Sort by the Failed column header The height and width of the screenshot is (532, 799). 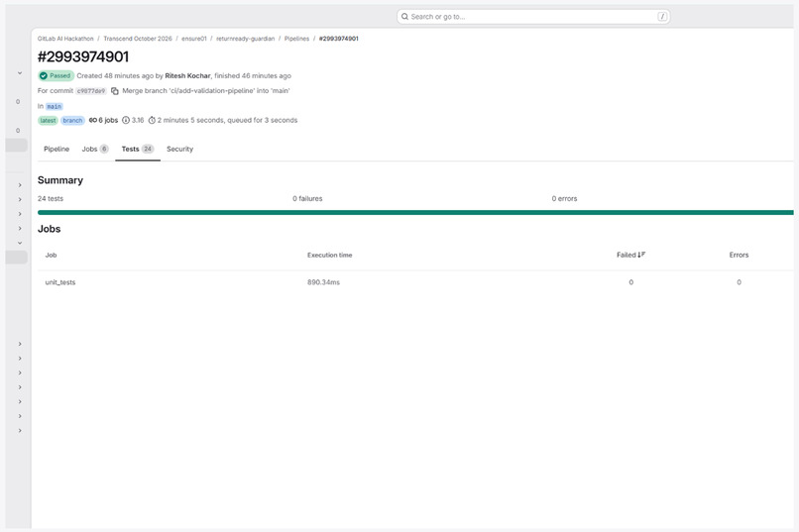pyautogui.click(x=630, y=255)
